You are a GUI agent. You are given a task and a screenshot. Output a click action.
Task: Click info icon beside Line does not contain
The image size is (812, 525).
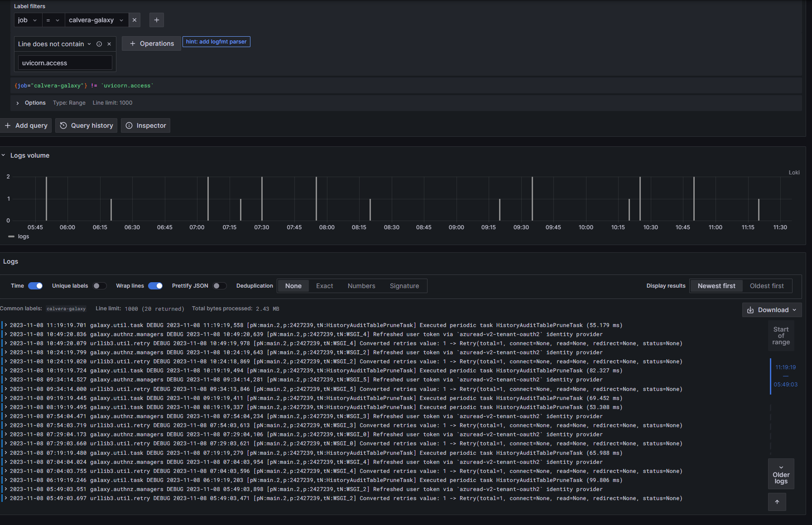[99, 44]
